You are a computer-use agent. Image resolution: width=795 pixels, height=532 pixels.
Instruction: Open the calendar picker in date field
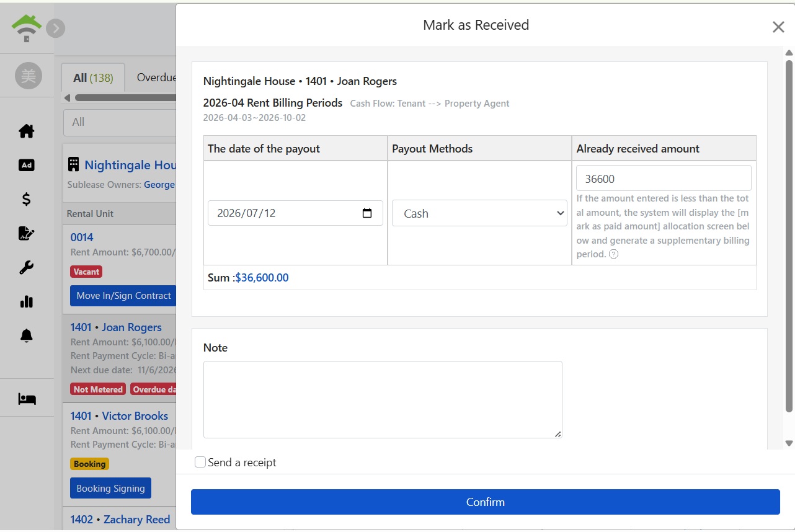tap(367, 213)
